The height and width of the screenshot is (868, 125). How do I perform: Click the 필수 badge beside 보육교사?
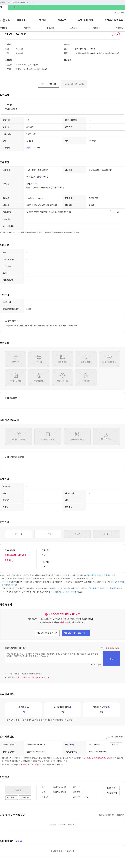(29, 148)
